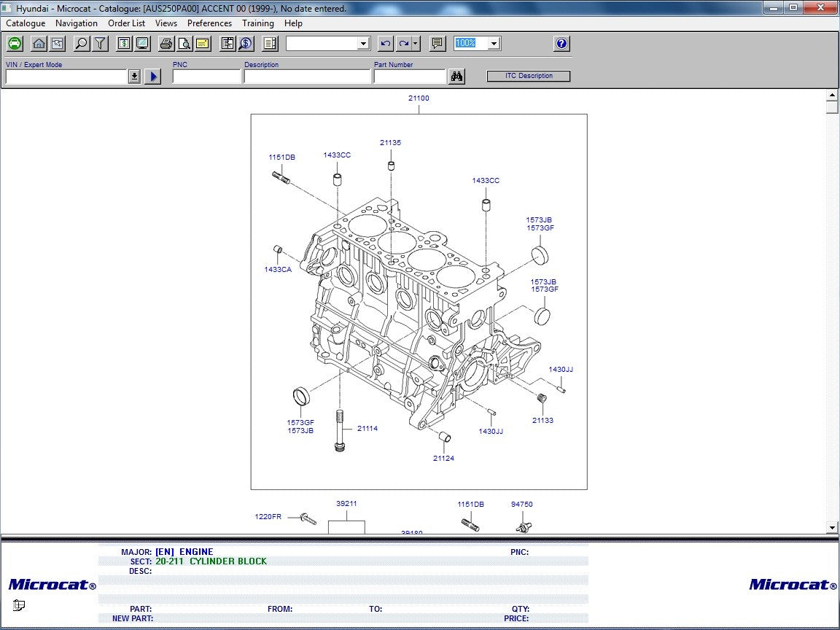Open the Navigation menu
Screen dimensions: 840x630
(x=77, y=23)
